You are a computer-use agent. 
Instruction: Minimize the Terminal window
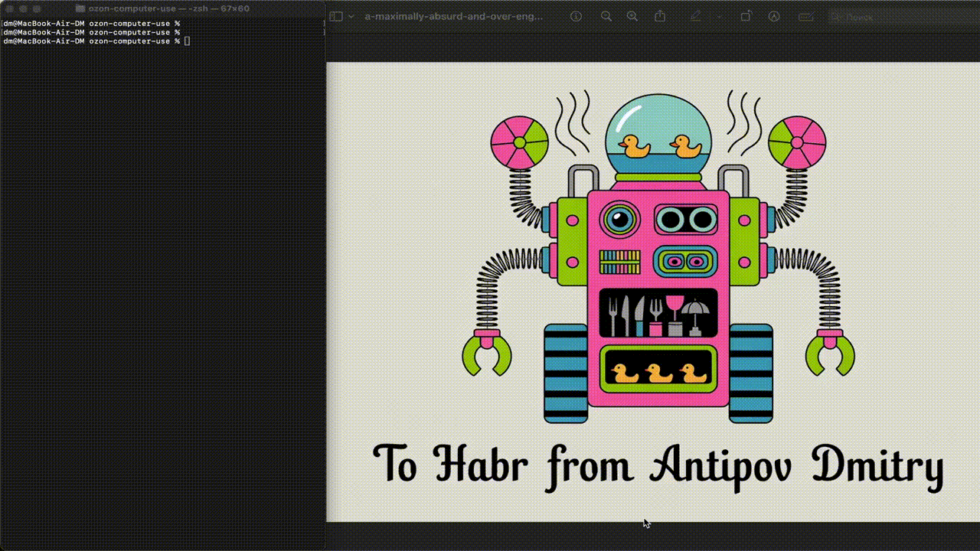(24, 8)
